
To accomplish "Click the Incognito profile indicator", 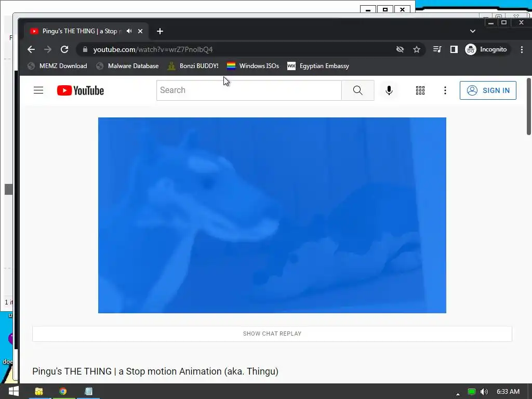I will (x=486, y=49).
